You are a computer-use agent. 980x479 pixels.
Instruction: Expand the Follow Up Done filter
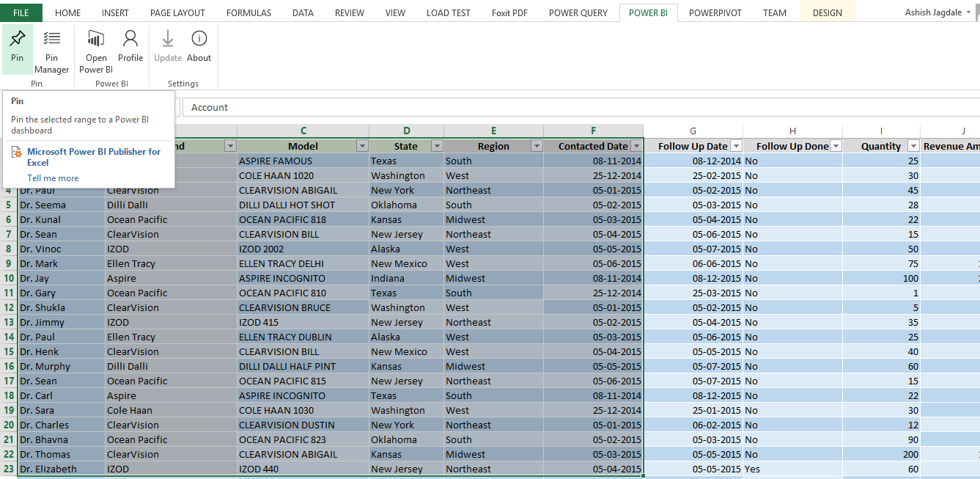click(836, 146)
